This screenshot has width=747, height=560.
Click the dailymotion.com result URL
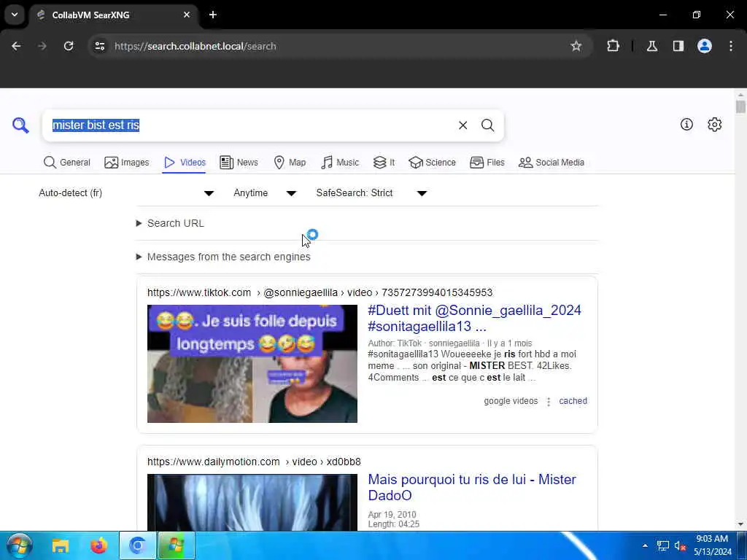tap(254, 462)
